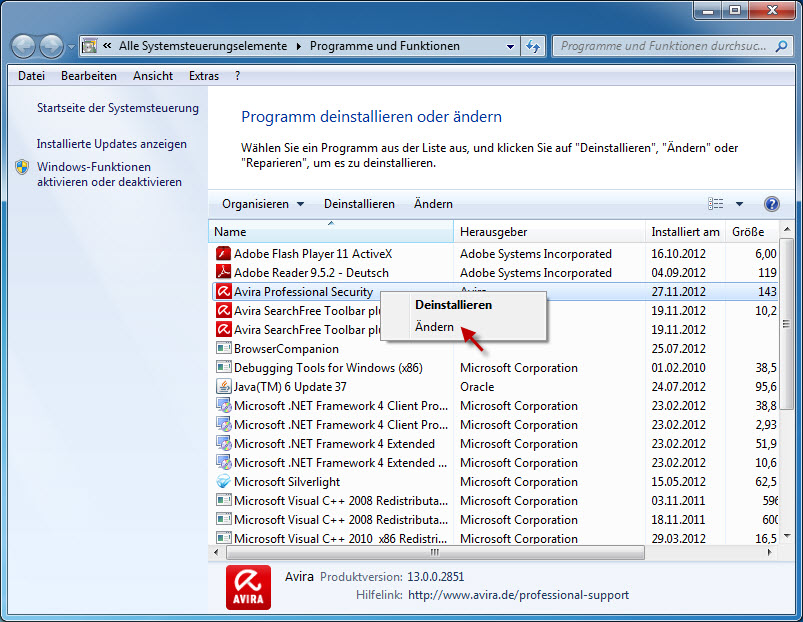Expand the address bar history dropdown arrow
803x622 pixels.
(x=510, y=47)
